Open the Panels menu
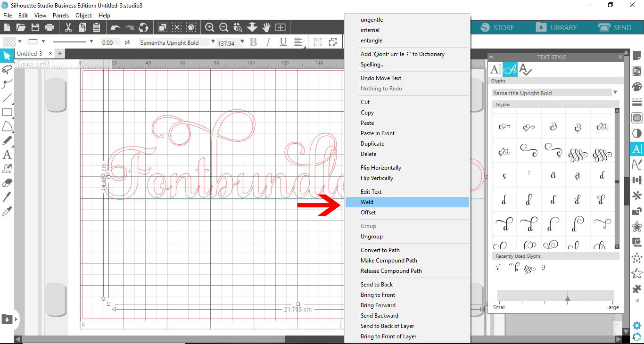Viewport: 644px width, 344px height. pos(61,16)
